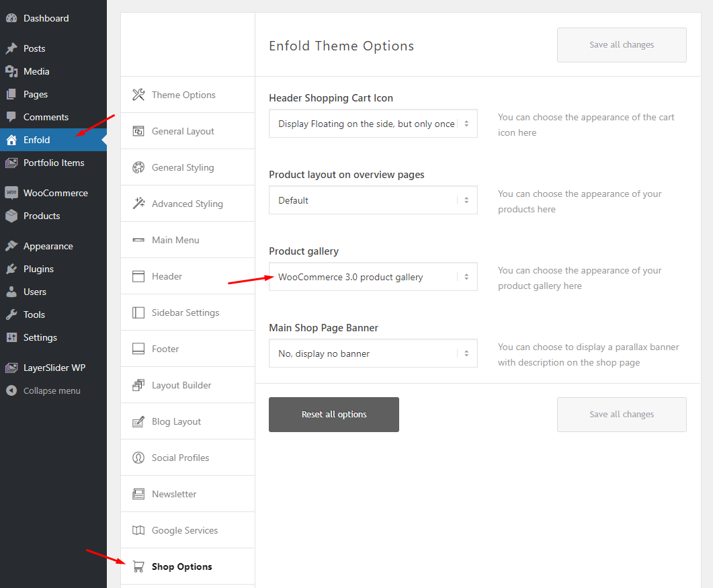Click the Shop Options cart icon
The image size is (713, 588).
(138, 566)
